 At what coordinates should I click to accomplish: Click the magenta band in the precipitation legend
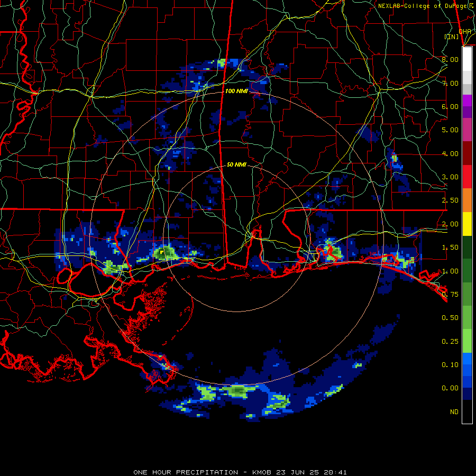click(x=467, y=100)
